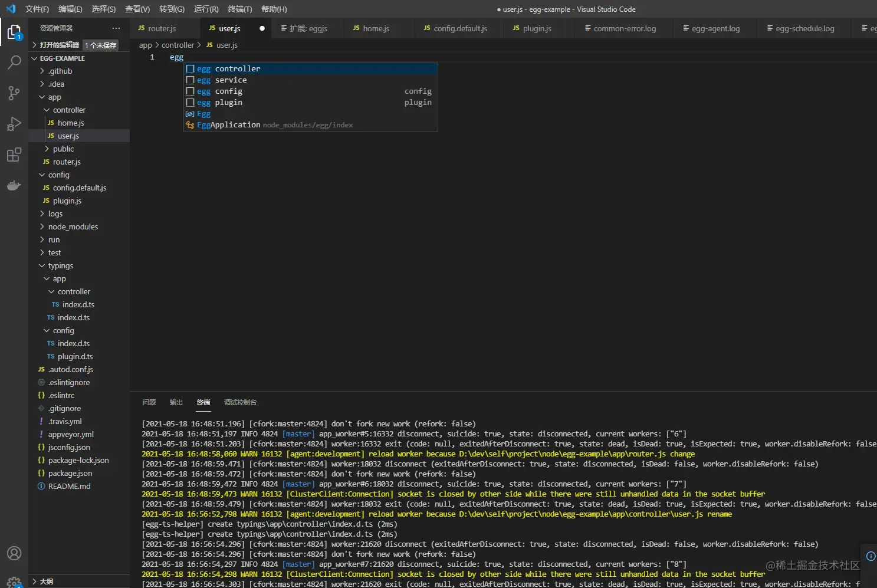Open the Docker view icon
Screen dimensions: 877x588
pyautogui.click(x=14, y=186)
